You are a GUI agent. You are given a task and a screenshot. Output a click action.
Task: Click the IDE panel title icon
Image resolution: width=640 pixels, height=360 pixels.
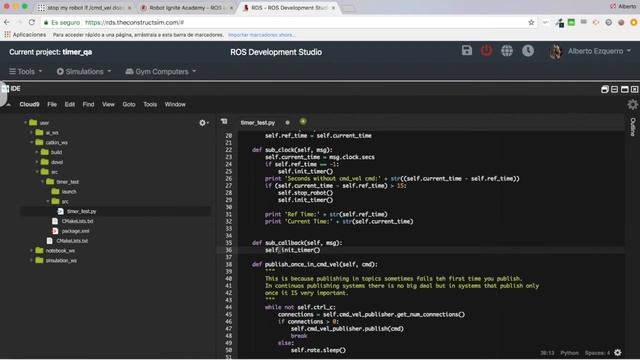pos(5,88)
